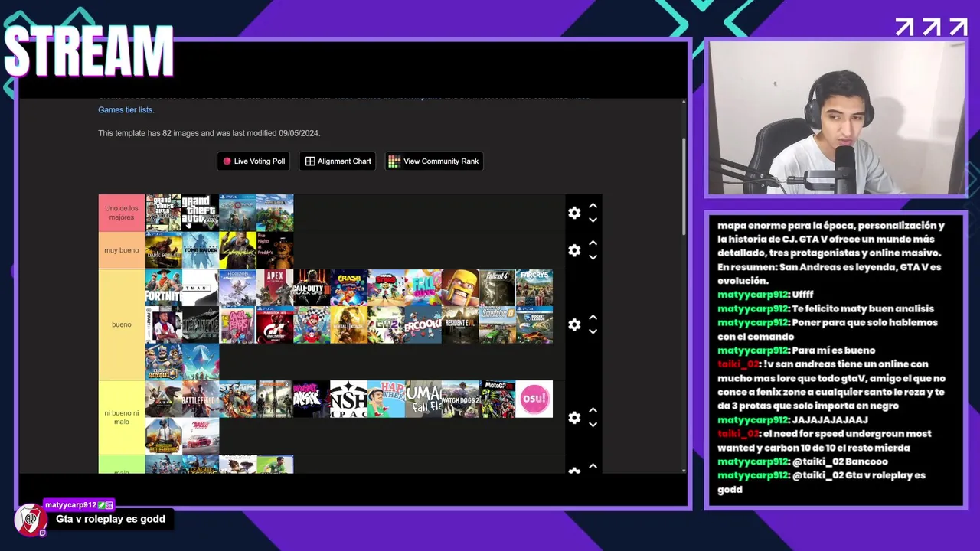The height and width of the screenshot is (551, 980).
Task: Select Five Nights at Freddy's thumbnail
Action: tap(275, 250)
